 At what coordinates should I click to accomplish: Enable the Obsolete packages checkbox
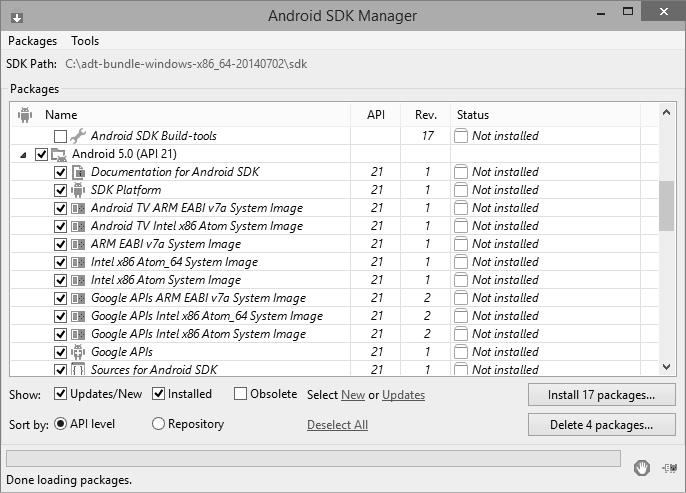[240, 394]
